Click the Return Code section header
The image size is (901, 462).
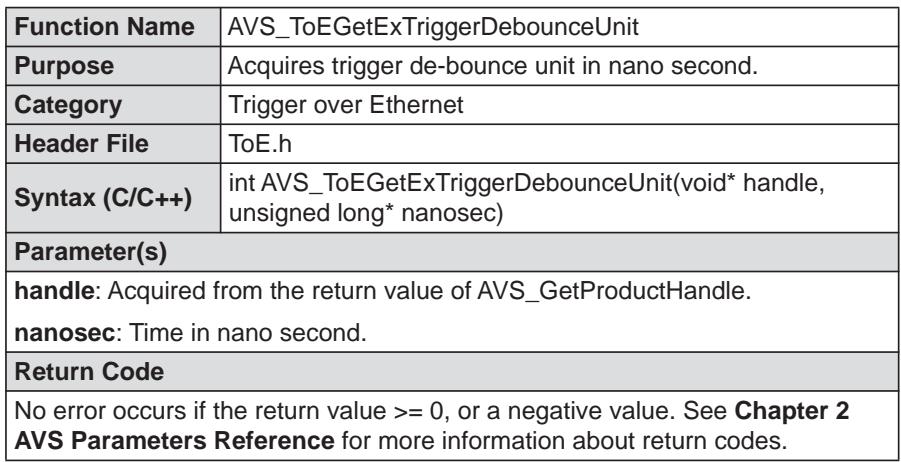click(452, 371)
